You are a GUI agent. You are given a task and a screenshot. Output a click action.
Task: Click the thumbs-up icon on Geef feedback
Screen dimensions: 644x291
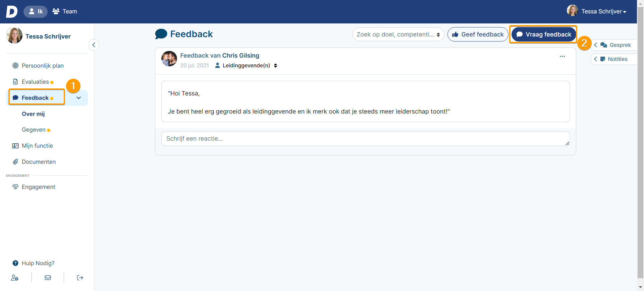[455, 34]
